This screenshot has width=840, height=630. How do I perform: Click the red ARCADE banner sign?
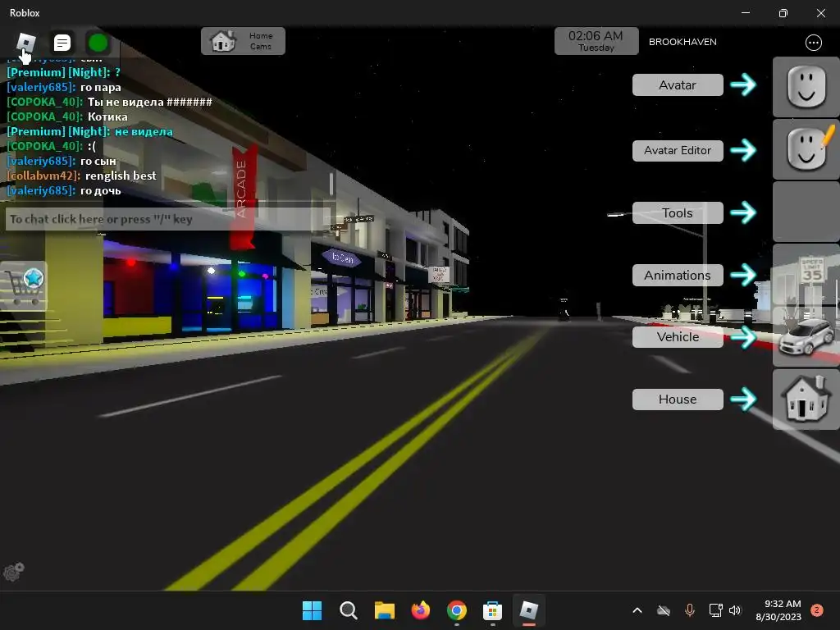243,197
